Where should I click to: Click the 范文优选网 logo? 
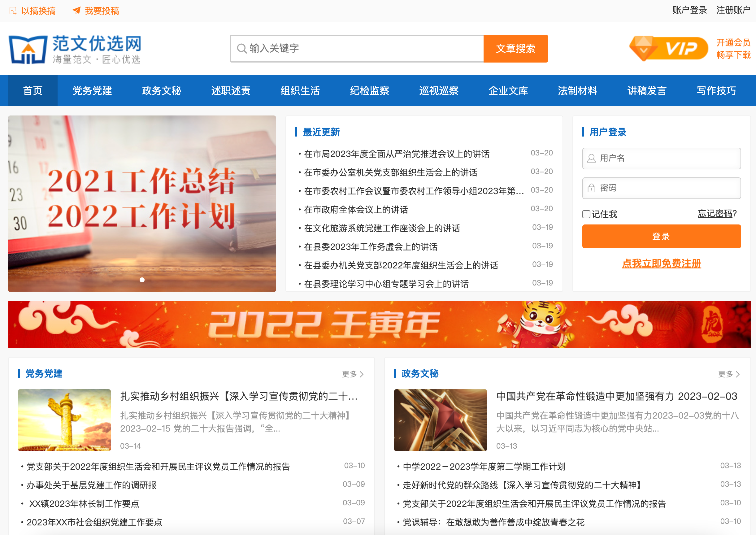[75, 49]
